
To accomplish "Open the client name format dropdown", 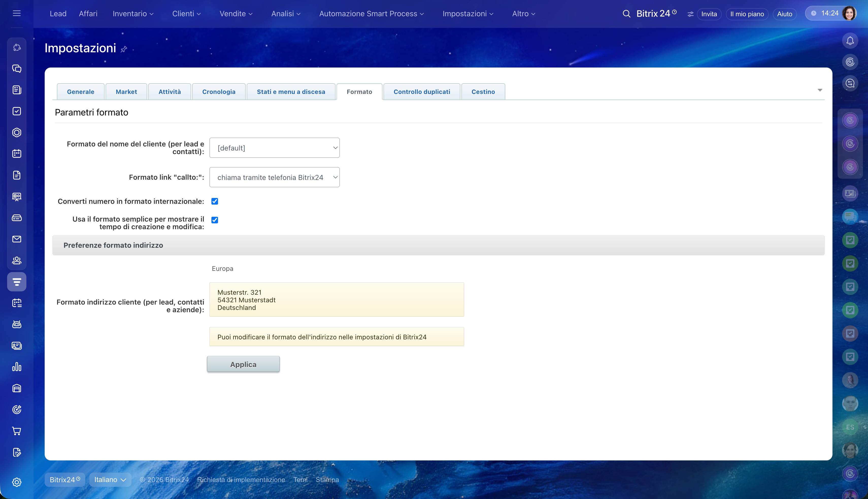I will (x=274, y=148).
